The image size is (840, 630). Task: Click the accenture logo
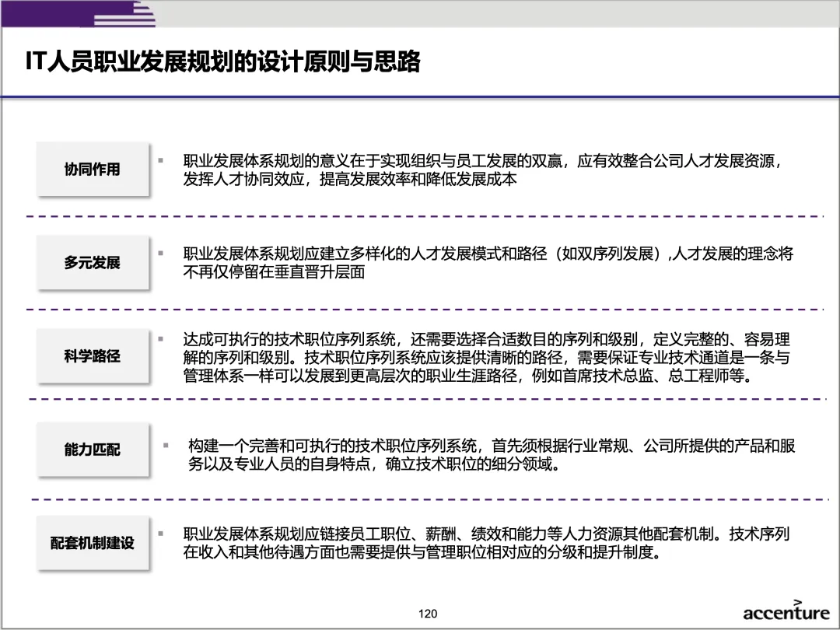pos(786,611)
